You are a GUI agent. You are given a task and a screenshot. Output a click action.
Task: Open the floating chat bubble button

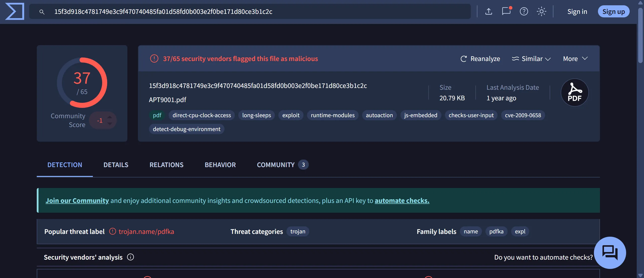(x=610, y=252)
